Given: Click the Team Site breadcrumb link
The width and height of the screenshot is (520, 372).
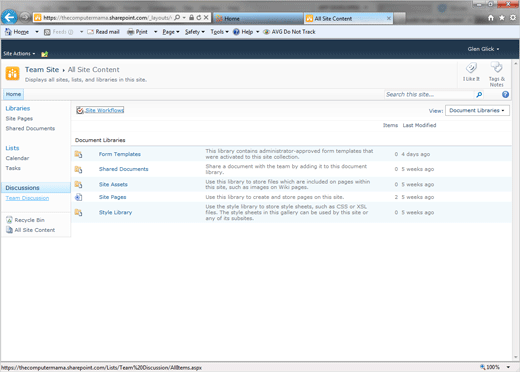Looking at the screenshot, I should pyautogui.click(x=42, y=70).
